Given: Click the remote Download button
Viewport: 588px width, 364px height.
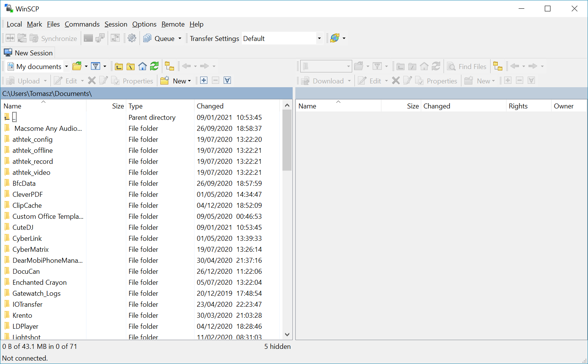Looking at the screenshot, I should 326,81.
